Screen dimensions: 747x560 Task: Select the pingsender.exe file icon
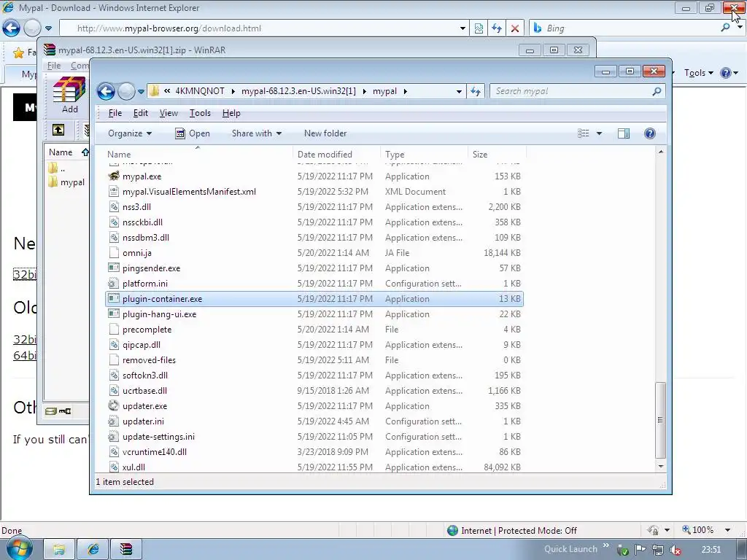click(x=113, y=268)
